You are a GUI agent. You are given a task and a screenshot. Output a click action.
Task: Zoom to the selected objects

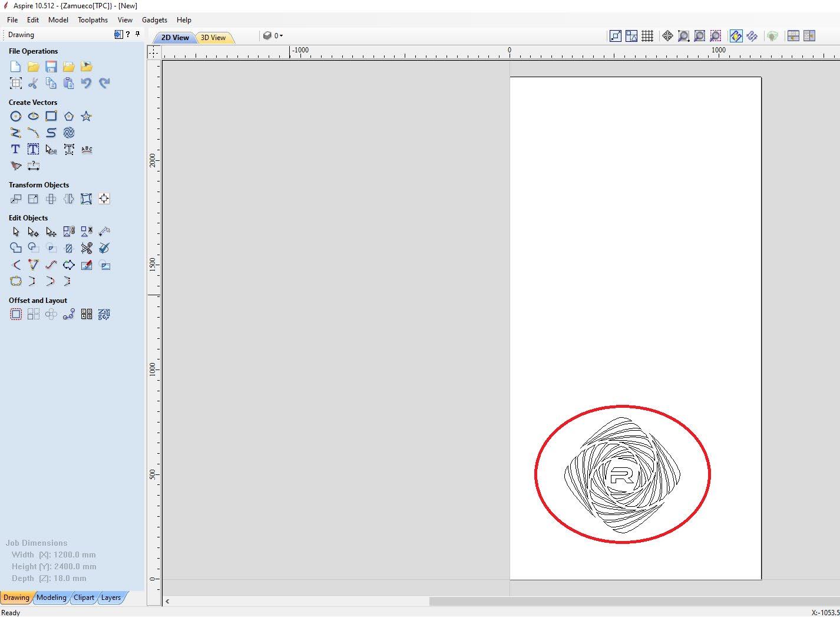pos(716,36)
